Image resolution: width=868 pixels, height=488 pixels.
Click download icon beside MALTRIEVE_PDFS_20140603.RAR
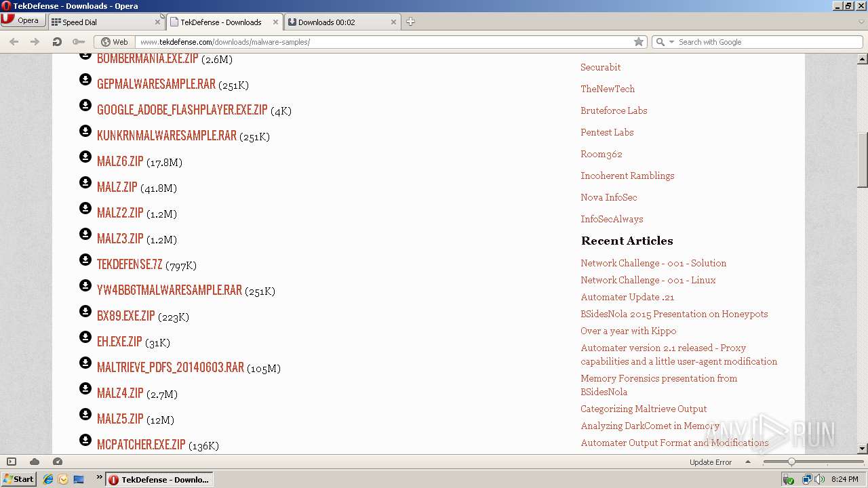coord(85,363)
